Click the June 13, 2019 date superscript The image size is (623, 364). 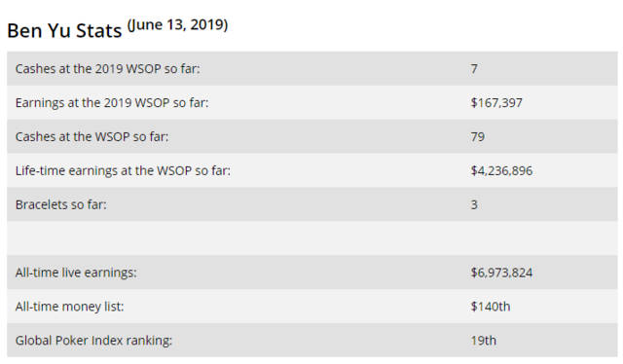tap(177, 25)
